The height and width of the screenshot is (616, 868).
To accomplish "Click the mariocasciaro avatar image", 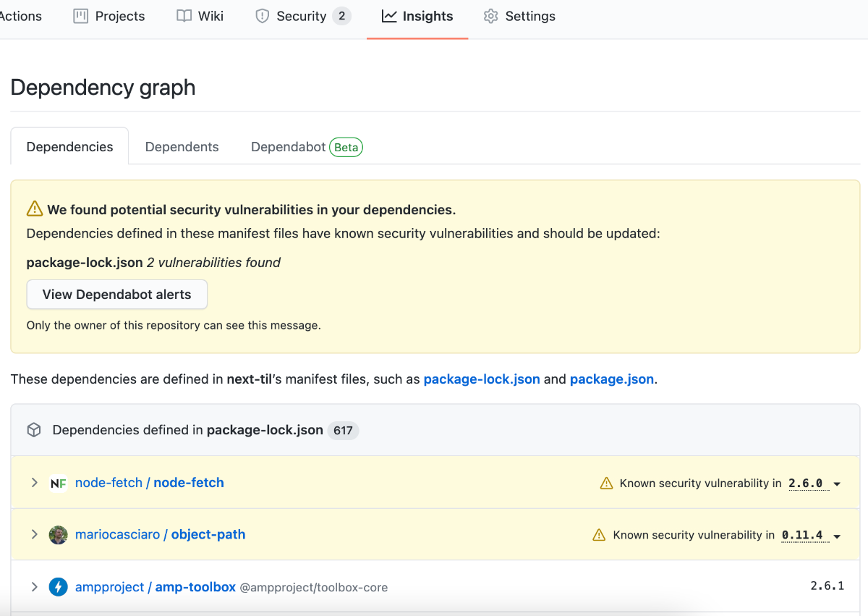I will (59, 535).
